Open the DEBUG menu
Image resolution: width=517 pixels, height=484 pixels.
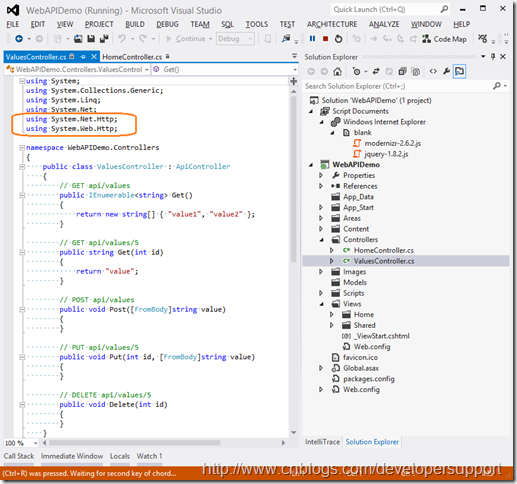click(x=167, y=24)
